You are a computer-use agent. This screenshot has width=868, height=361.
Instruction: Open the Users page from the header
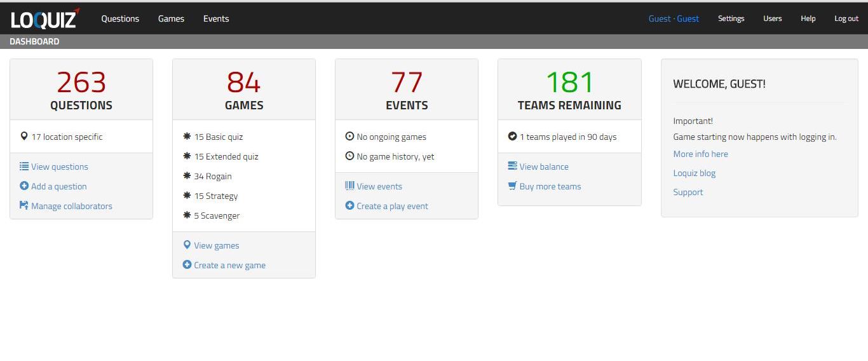(772, 18)
